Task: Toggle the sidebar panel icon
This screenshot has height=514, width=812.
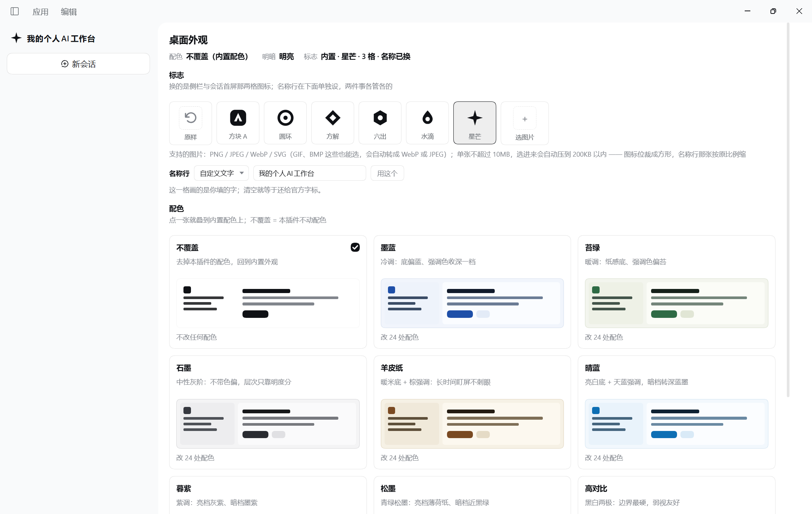Action: pyautogui.click(x=15, y=11)
